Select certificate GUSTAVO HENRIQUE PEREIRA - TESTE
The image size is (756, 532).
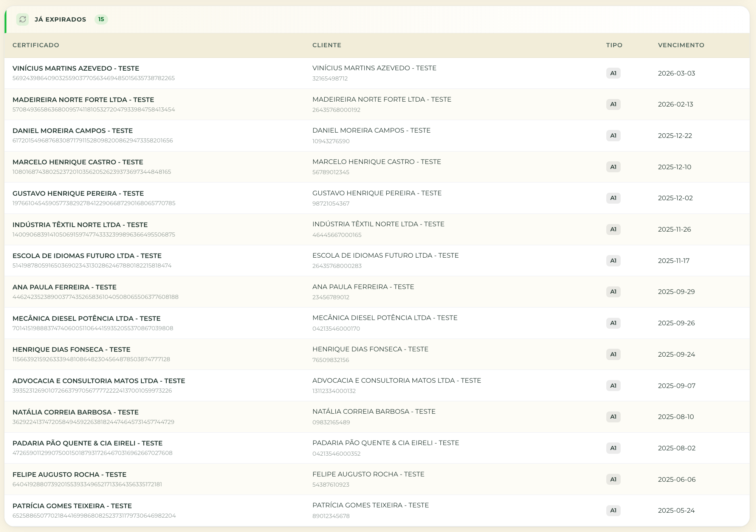pyautogui.click(x=78, y=193)
